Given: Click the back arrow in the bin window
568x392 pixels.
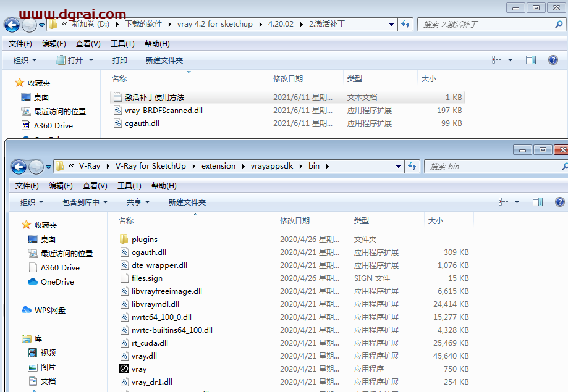Looking at the screenshot, I should point(19,167).
